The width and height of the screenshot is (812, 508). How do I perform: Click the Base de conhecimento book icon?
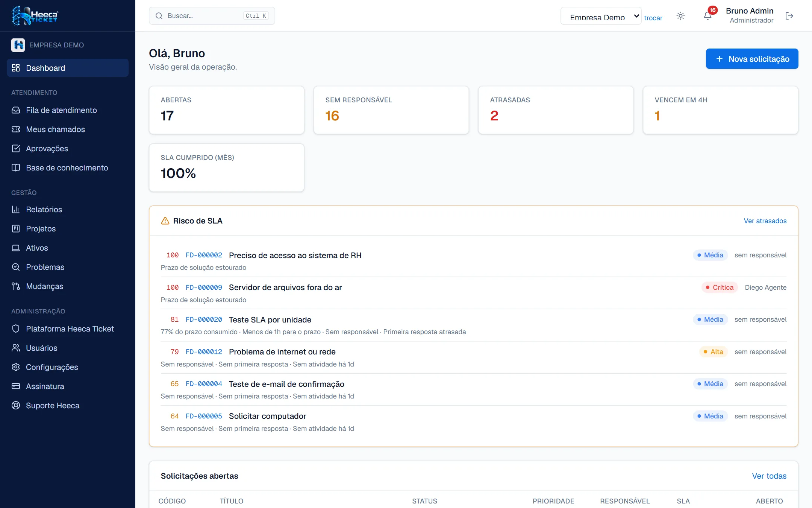pyautogui.click(x=16, y=167)
